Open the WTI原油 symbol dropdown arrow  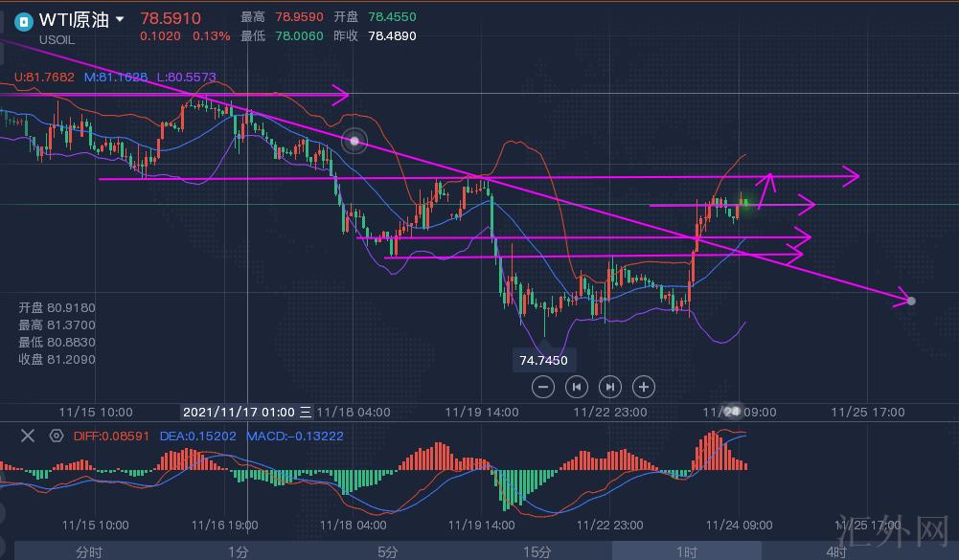click(x=119, y=19)
